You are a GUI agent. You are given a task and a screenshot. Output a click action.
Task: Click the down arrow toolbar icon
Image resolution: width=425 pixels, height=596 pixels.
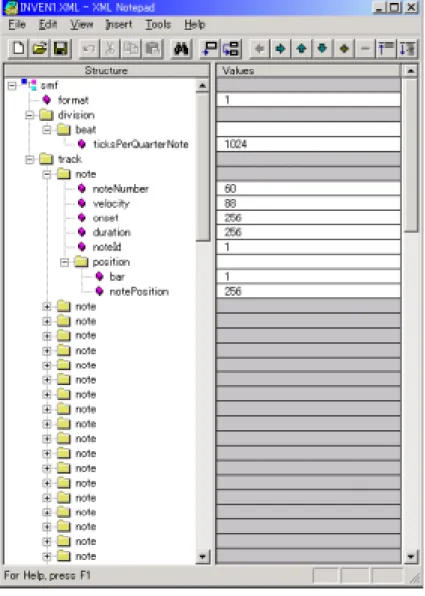click(322, 49)
